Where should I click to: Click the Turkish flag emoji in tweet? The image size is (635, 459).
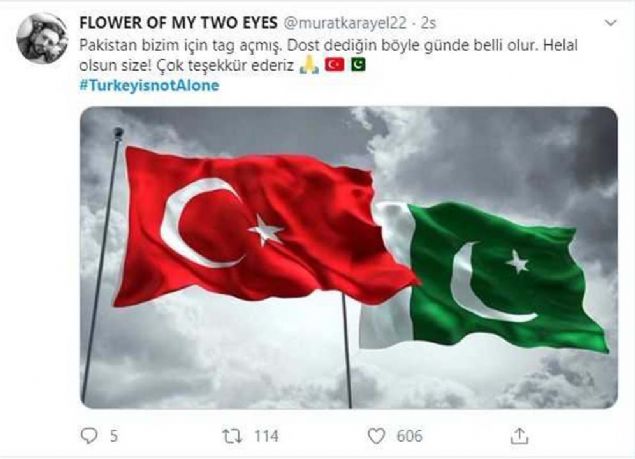(x=335, y=65)
